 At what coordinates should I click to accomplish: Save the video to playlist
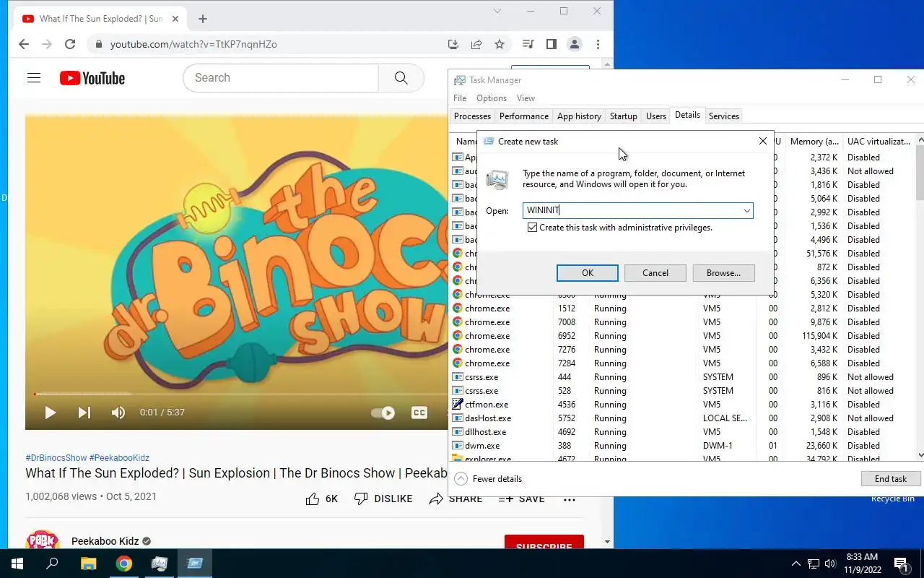[521, 499]
